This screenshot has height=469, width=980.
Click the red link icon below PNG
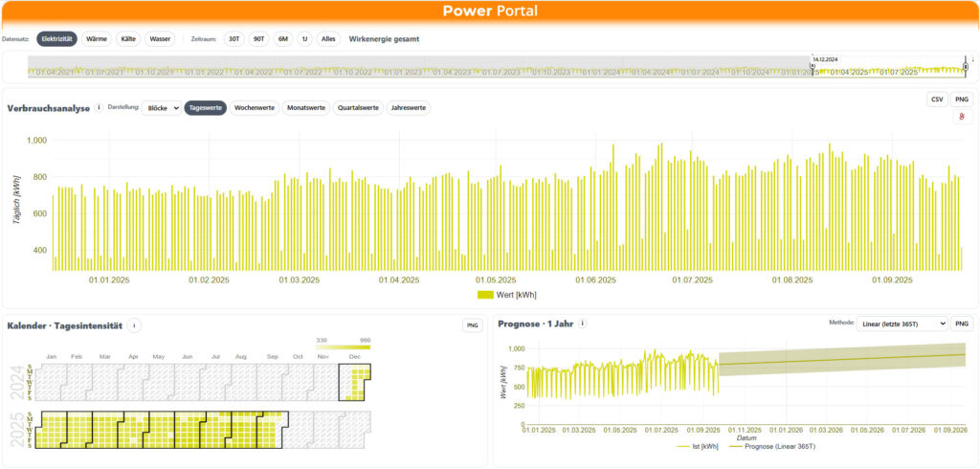tap(960, 117)
